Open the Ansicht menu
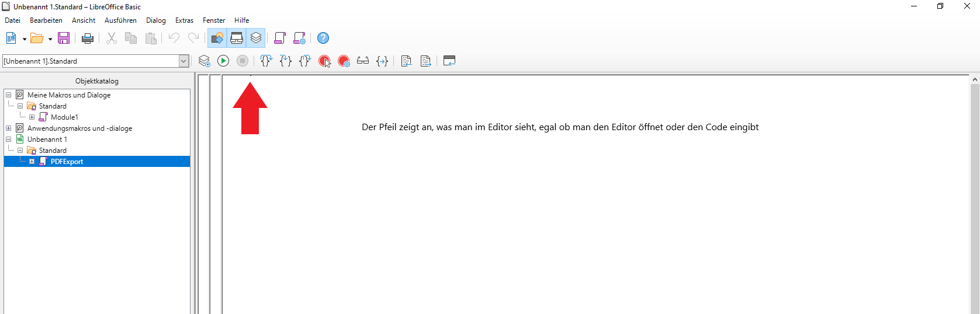 [84, 20]
